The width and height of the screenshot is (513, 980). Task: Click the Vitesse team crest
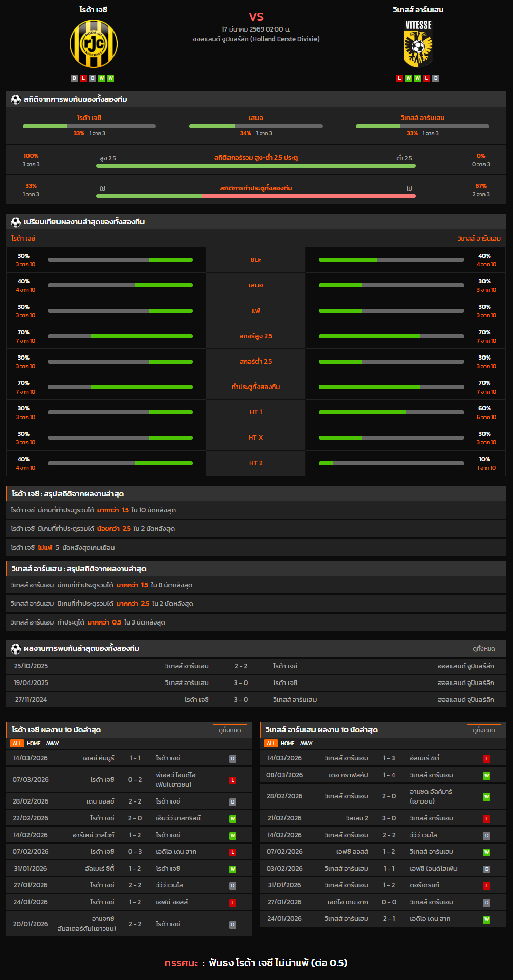pos(418,44)
